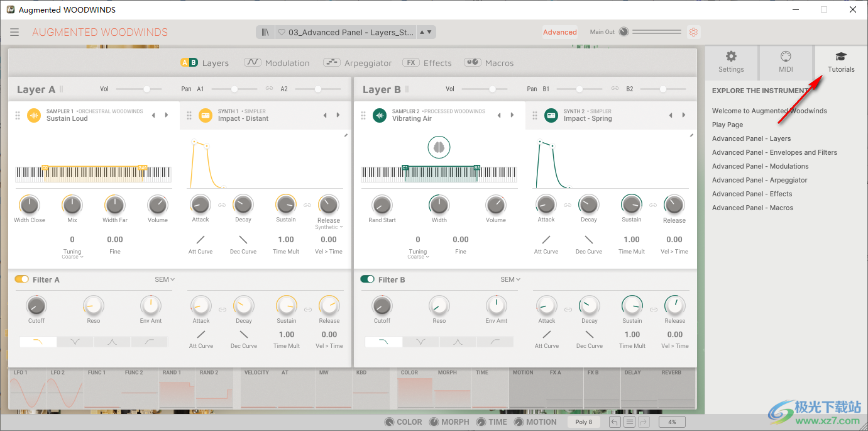Open the Play Page tutorial link

click(x=727, y=125)
